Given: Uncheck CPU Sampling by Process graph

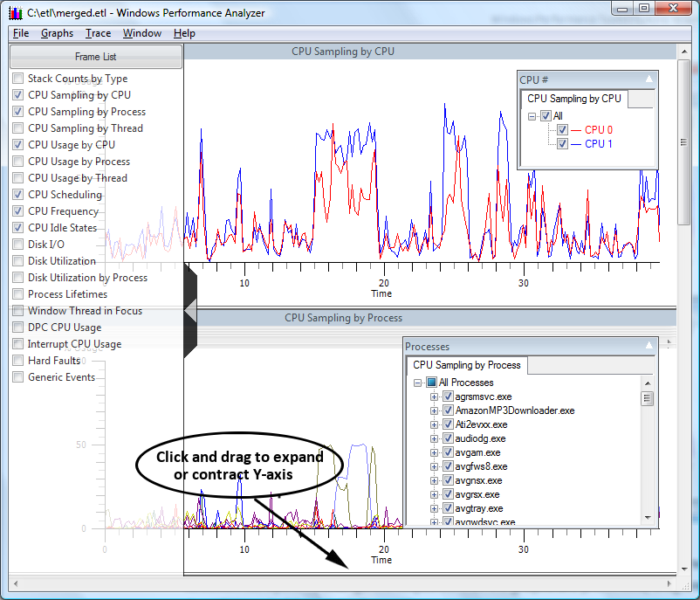Looking at the screenshot, I should pos(17,111).
